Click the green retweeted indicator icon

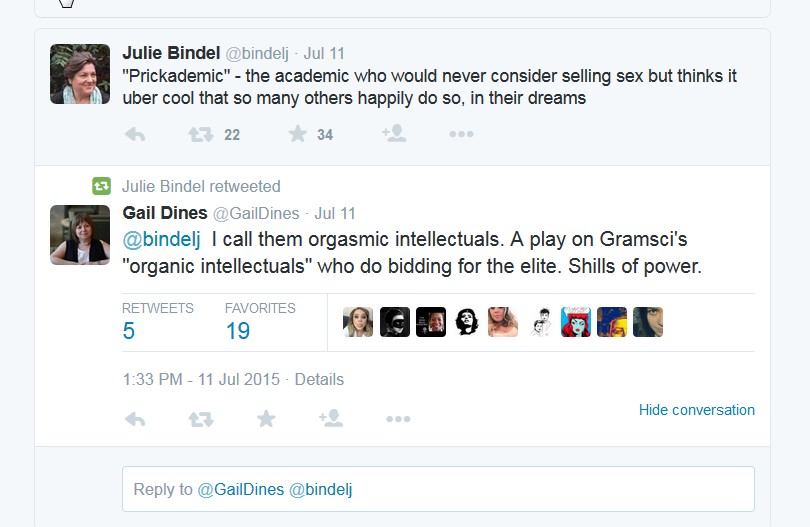click(x=101, y=186)
